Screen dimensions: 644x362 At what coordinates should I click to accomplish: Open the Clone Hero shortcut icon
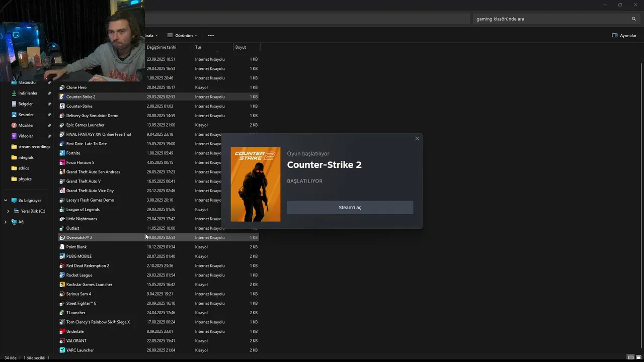pyautogui.click(x=62, y=87)
